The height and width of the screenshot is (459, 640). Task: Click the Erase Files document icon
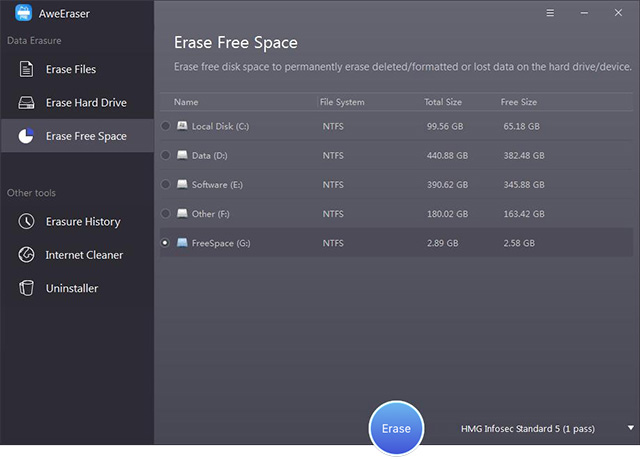pos(27,69)
